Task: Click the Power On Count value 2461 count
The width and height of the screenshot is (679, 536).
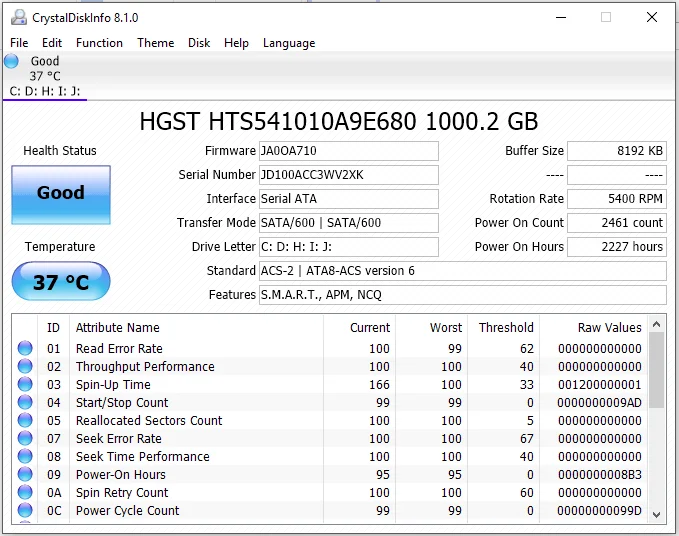Action: 617,223
